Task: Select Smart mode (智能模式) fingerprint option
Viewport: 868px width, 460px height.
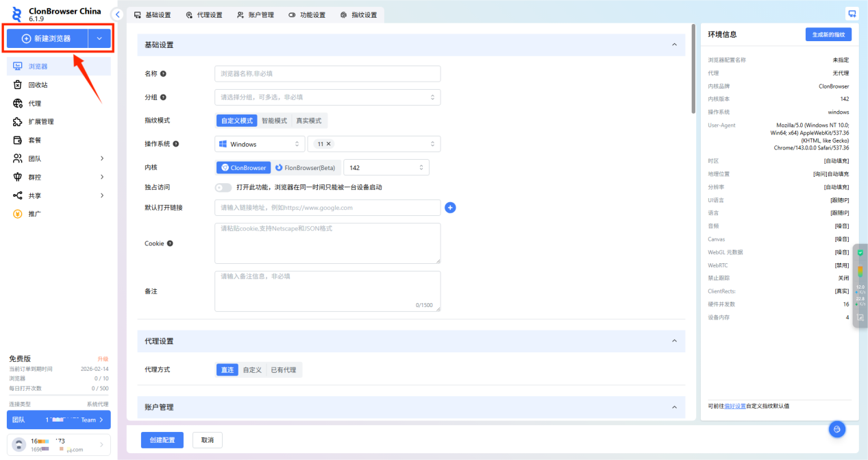Action: coord(274,121)
